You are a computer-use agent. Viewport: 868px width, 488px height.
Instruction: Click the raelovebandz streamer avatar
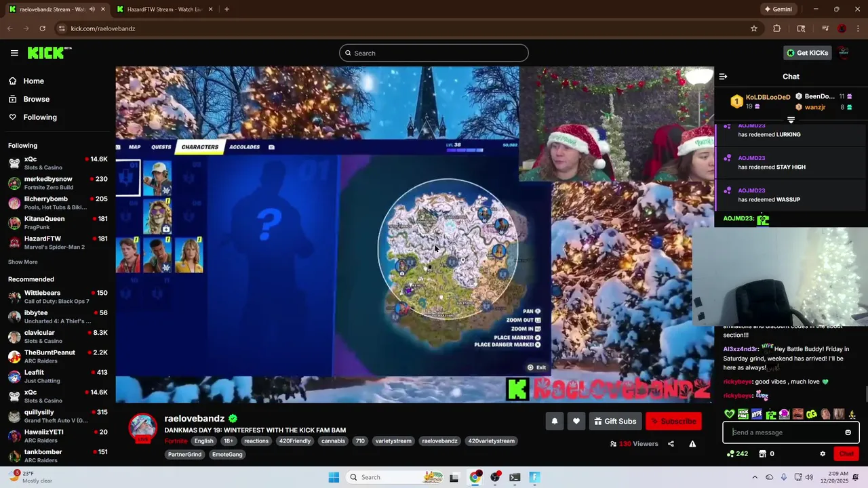click(143, 427)
